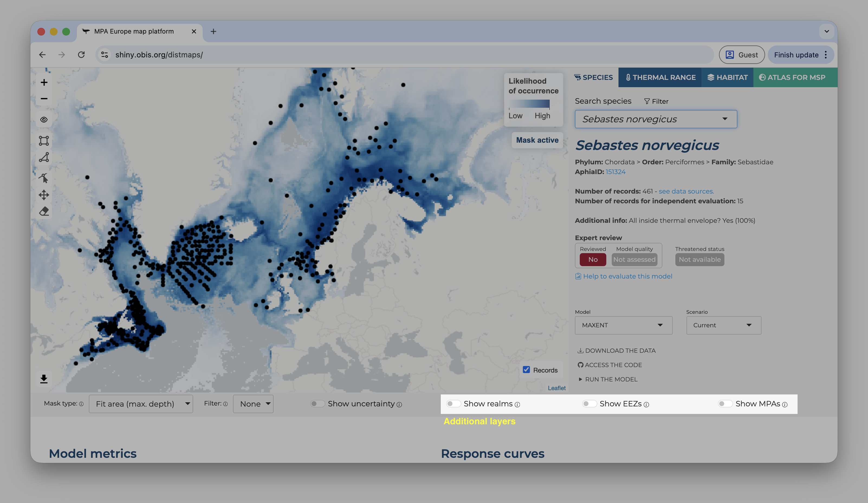Zoom out of the map
This screenshot has width=868, height=503.
pyautogui.click(x=44, y=99)
